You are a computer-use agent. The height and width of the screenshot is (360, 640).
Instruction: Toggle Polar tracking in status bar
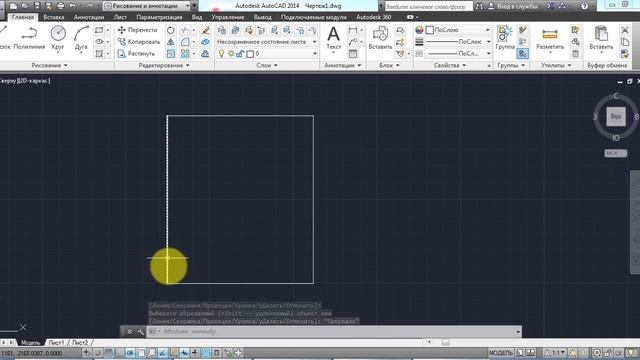130,353
